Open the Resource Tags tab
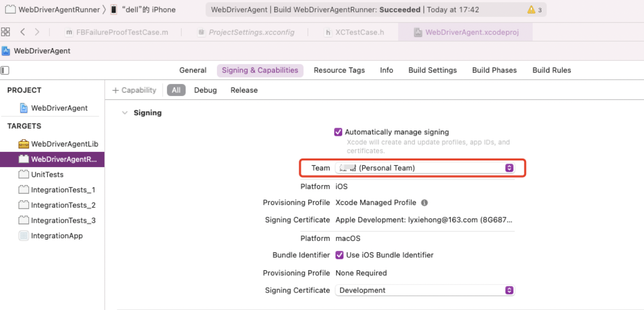The width and height of the screenshot is (644, 310). tap(339, 70)
